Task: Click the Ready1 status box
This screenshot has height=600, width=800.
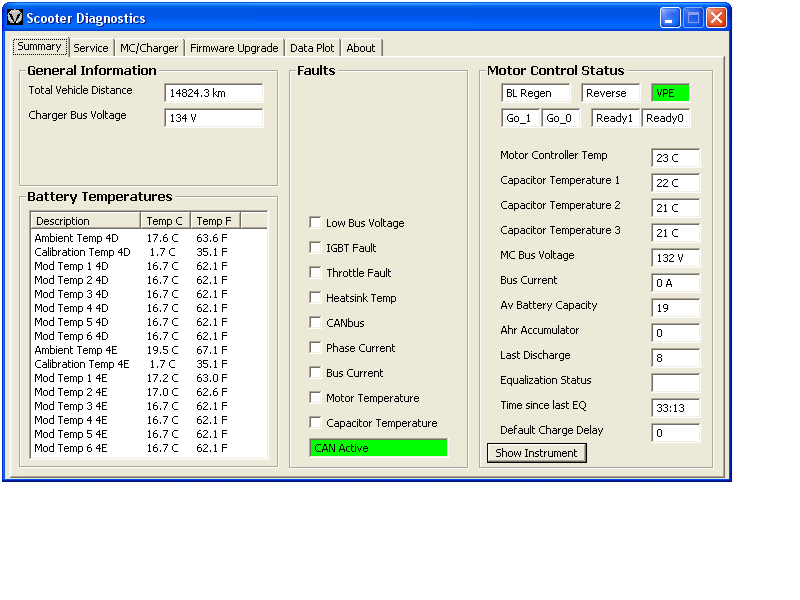Action: (x=616, y=118)
